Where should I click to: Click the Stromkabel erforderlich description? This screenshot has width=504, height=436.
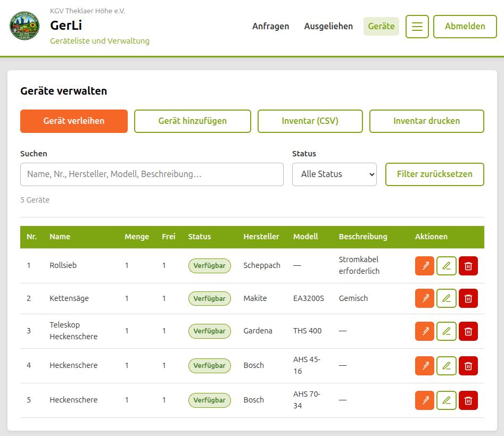pos(359,265)
